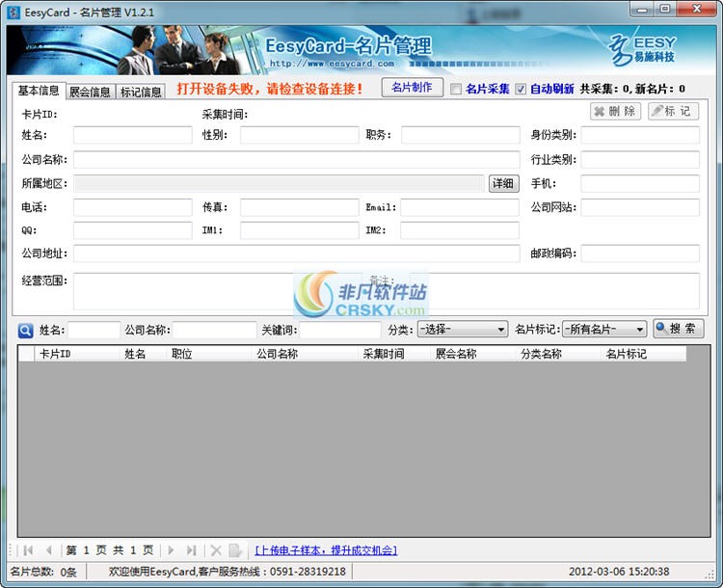Click the 搜索 button
This screenshot has height=588, width=723.
pos(679,329)
